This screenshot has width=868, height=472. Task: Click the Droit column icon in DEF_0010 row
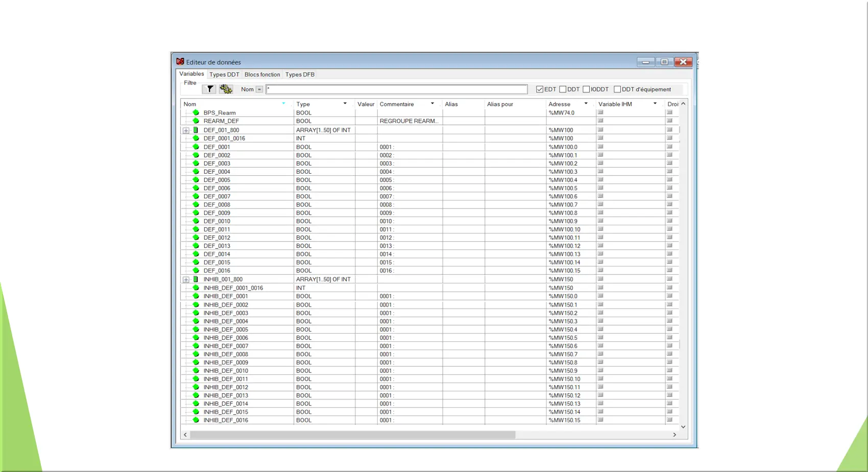point(669,221)
